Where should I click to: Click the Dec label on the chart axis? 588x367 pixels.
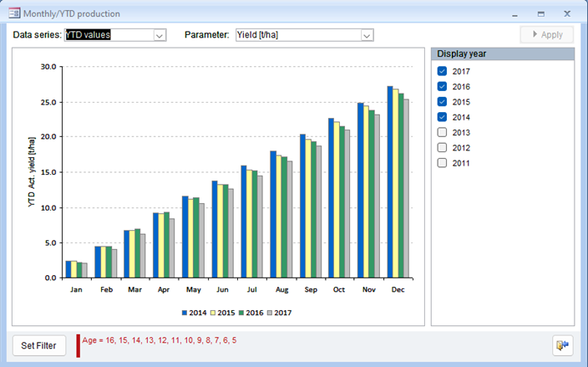click(x=398, y=290)
